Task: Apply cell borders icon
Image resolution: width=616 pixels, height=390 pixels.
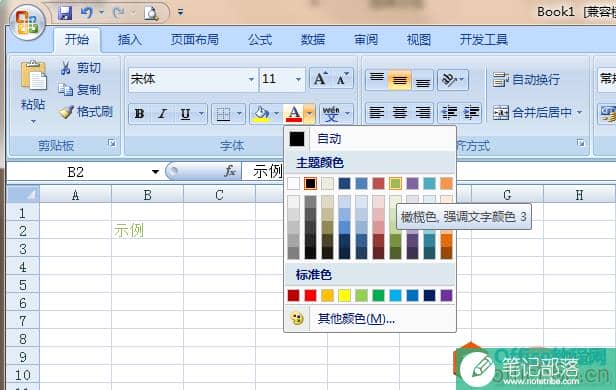Action: [x=223, y=114]
